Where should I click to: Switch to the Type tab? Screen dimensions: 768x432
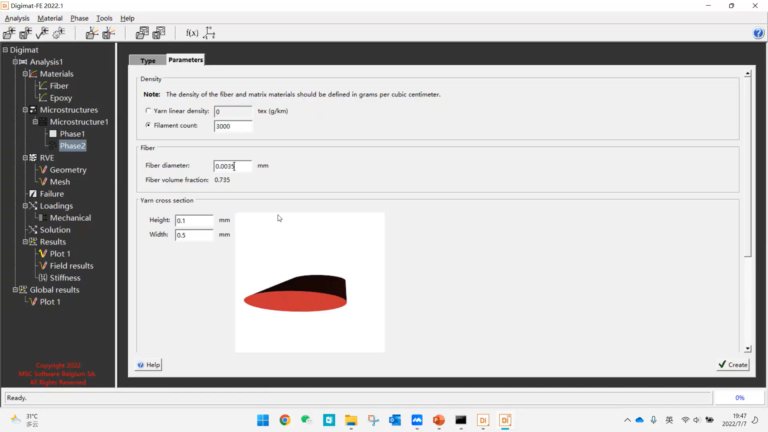[148, 60]
